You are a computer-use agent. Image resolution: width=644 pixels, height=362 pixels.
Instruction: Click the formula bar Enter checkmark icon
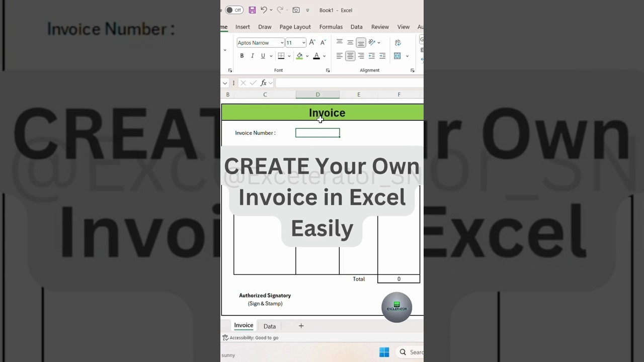[253, 83]
